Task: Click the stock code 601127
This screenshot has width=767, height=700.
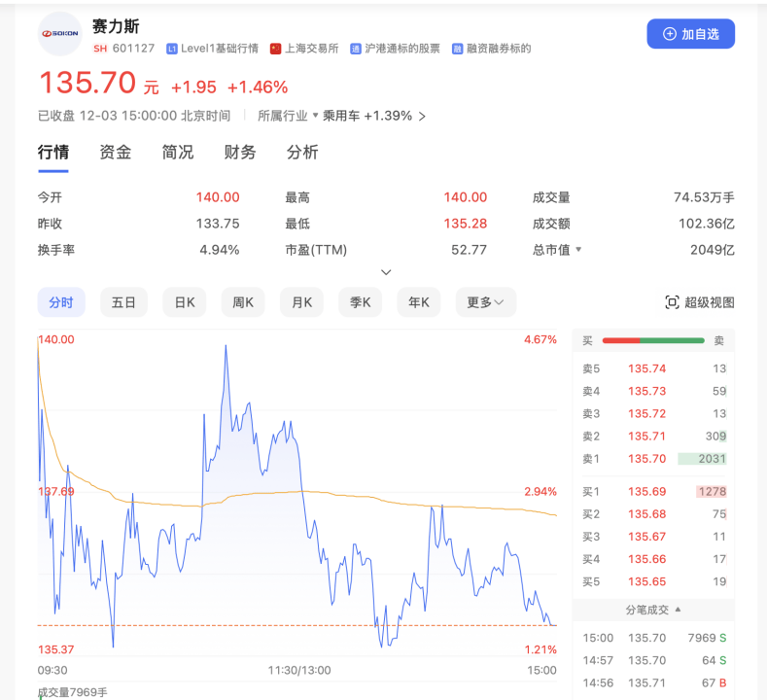Action: pos(133,49)
